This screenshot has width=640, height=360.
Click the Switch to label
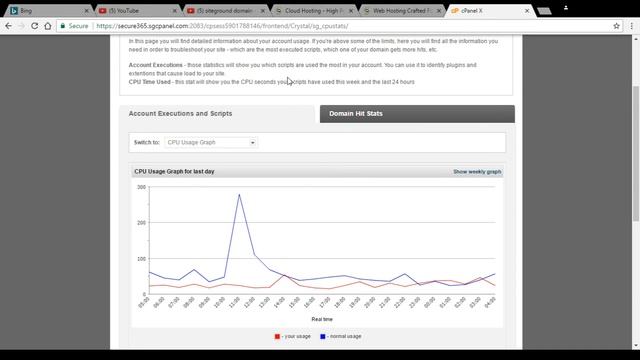tap(147, 142)
